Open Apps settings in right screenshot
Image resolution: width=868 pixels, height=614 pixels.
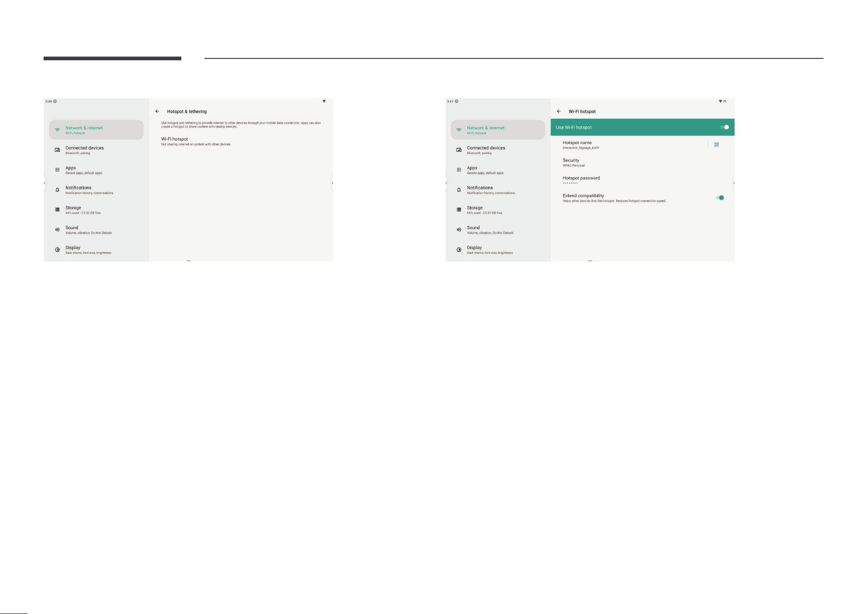(x=498, y=170)
